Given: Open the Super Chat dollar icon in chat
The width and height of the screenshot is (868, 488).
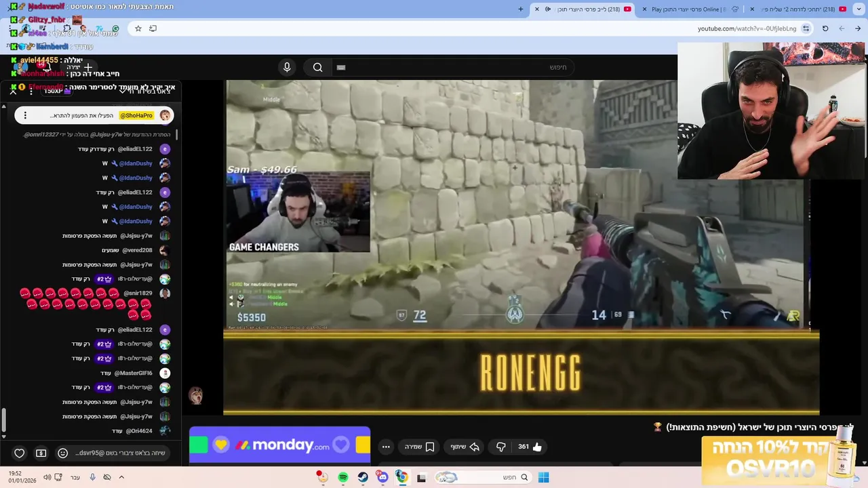Looking at the screenshot, I should [x=41, y=453].
